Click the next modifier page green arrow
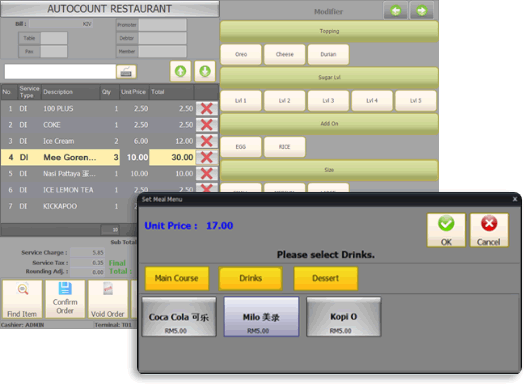 tap(421, 11)
